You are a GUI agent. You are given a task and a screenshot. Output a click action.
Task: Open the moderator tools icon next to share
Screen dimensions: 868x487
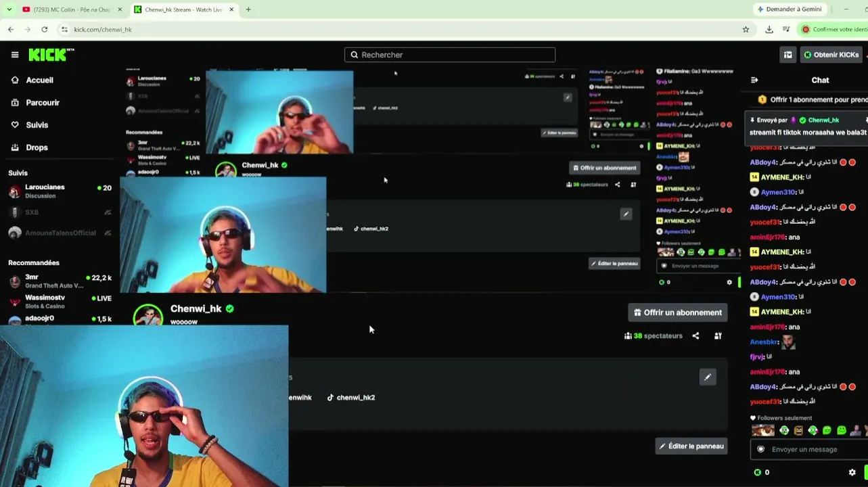pyautogui.click(x=718, y=335)
